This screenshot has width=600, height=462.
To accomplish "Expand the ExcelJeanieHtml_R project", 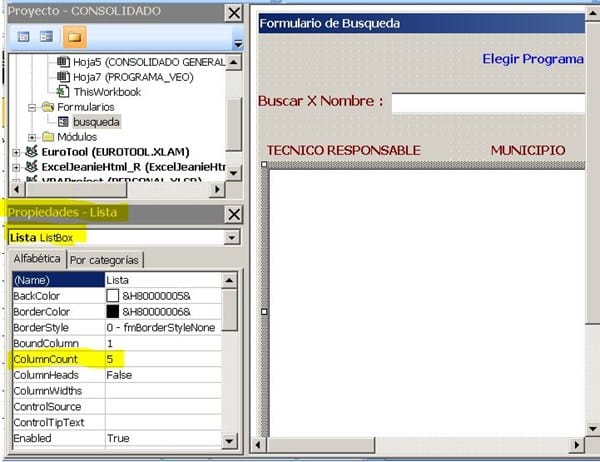I will 16,167.
